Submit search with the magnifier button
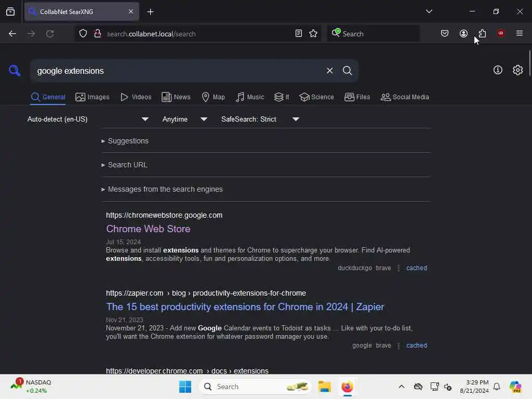The image size is (532, 399). [347, 71]
